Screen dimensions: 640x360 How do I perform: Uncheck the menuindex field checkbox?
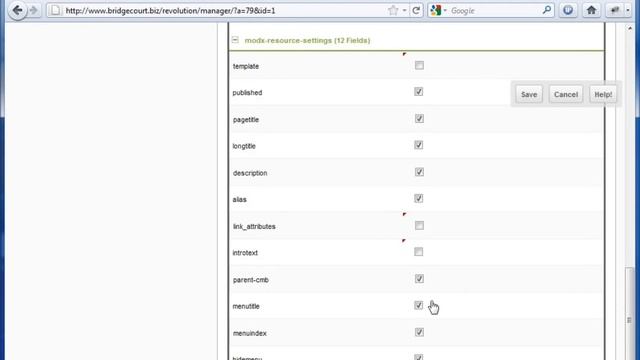pos(419,333)
